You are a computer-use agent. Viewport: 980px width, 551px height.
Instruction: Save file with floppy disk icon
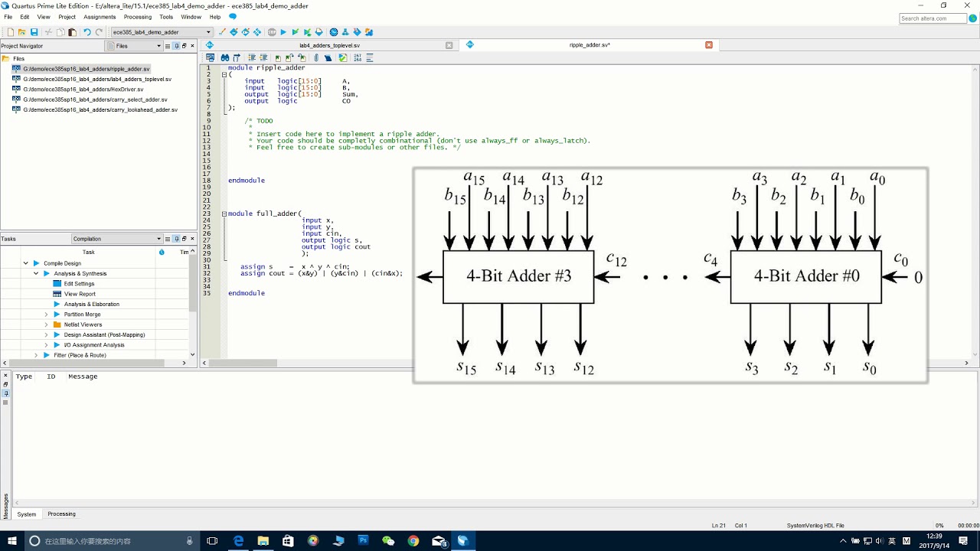point(34,32)
